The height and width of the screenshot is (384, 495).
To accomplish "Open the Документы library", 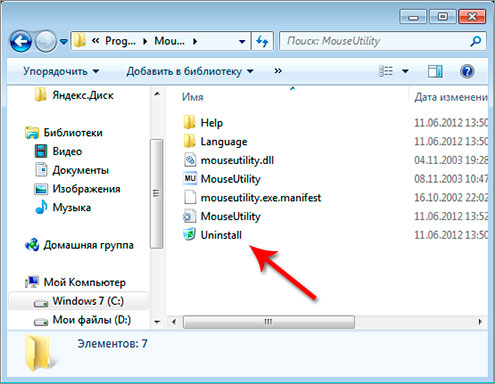I will [x=80, y=170].
